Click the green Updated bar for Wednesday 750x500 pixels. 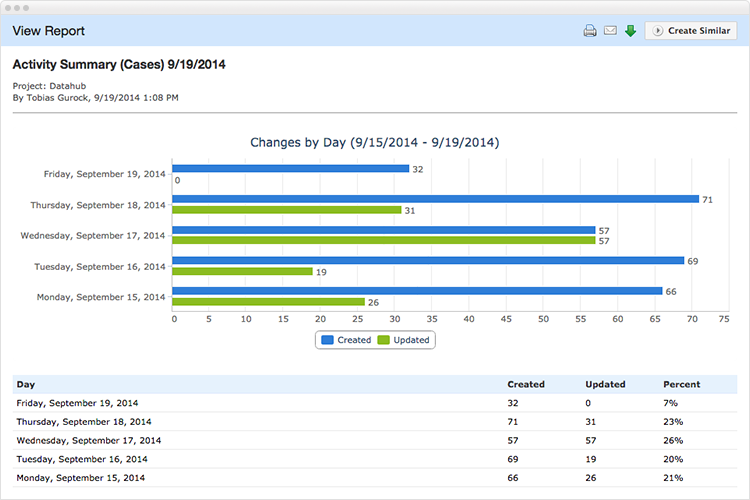coord(384,240)
